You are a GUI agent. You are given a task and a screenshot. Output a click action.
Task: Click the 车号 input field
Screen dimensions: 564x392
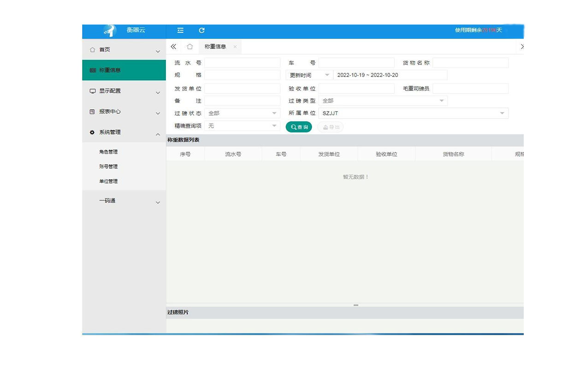(356, 63)
